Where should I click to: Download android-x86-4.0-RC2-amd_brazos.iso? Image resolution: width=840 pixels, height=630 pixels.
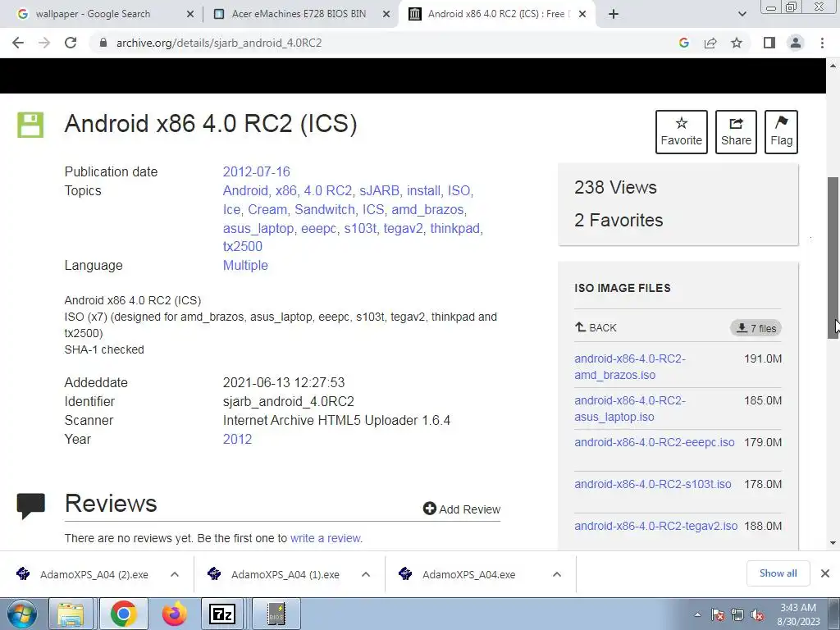(630, 367)
